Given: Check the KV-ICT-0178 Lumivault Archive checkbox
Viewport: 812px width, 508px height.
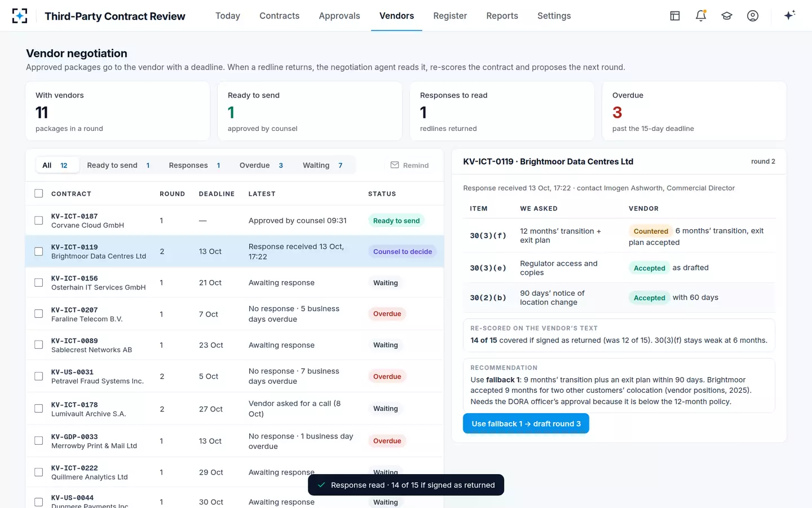Looking at the screenshot, I should pyautogui.click(x=39, y=409).
